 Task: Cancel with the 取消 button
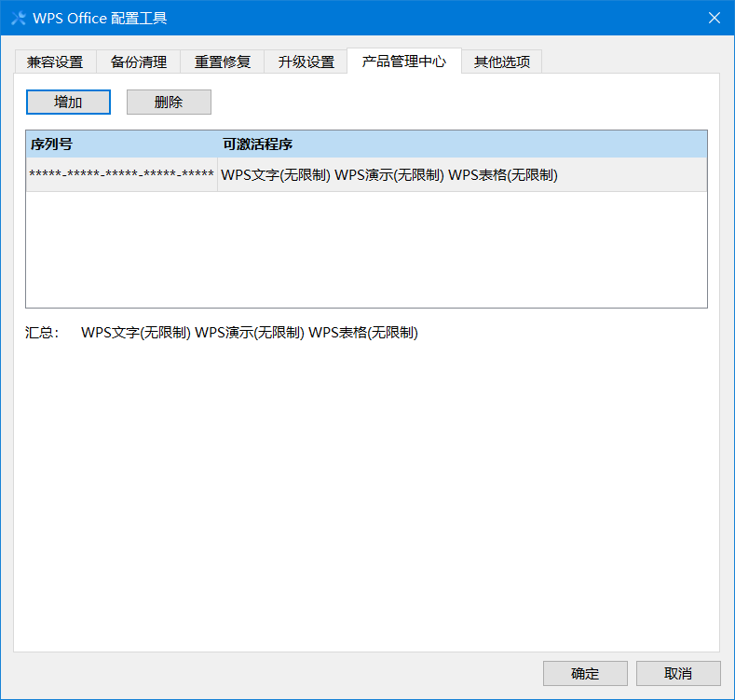[678, 673]
